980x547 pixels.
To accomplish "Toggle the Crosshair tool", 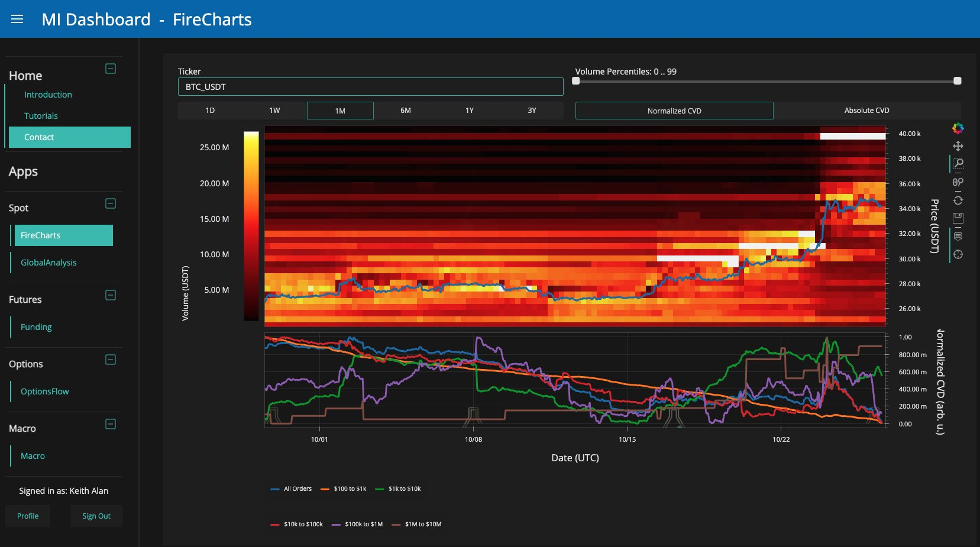I will (958, 254).
